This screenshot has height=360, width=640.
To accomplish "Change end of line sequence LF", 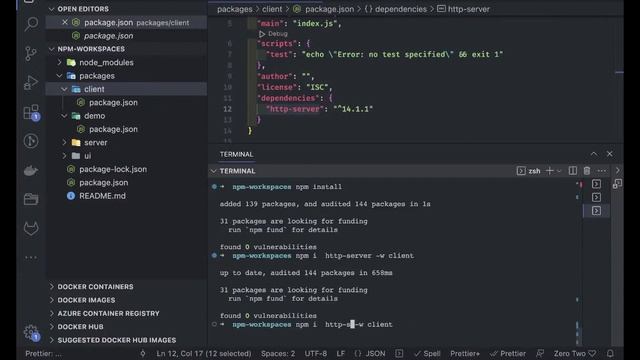I will point(340,353).
